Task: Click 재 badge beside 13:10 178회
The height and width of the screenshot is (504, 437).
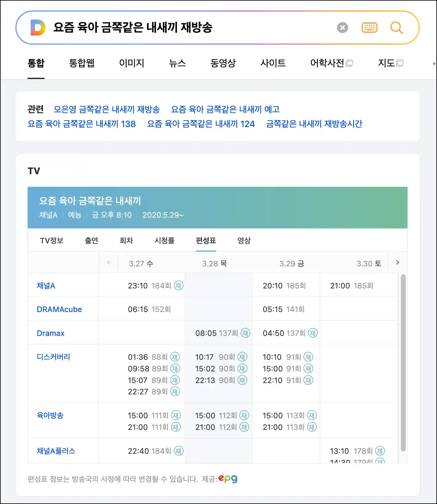Action: click(x=380, y=451)
